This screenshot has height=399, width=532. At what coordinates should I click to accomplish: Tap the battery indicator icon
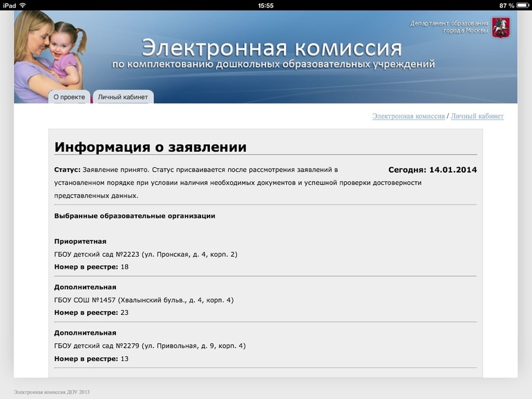523,6
